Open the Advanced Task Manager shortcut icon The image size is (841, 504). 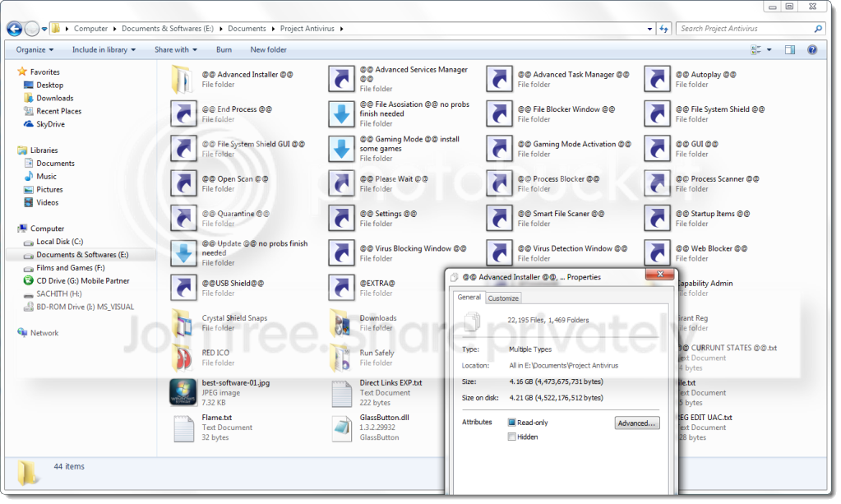[499, 80]
